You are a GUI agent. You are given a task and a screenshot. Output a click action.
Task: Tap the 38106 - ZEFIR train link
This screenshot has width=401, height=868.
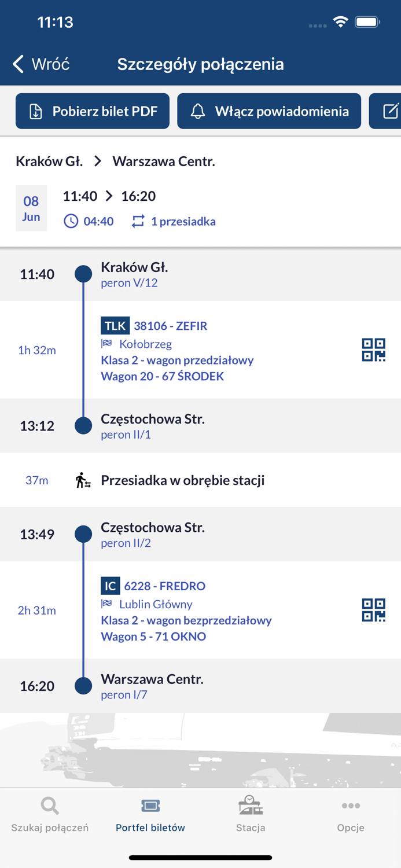[x=171, y=326]
